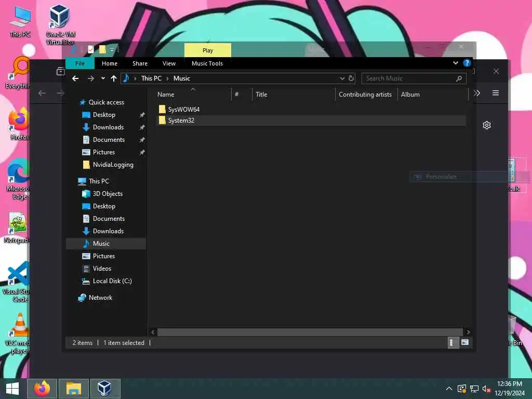Open 3D Objects in the navigation pane
Screen dimensions: 532x399
[x=108, y=194]
